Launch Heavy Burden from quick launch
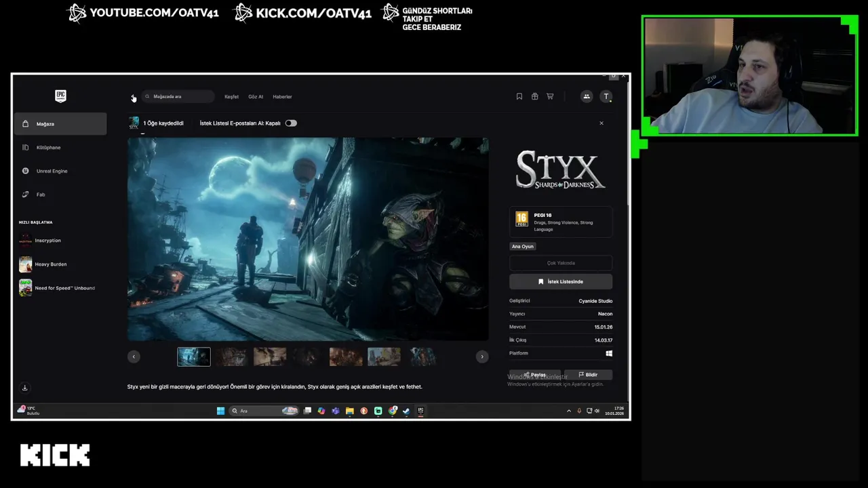868x488 pixels. coord(60,264)
